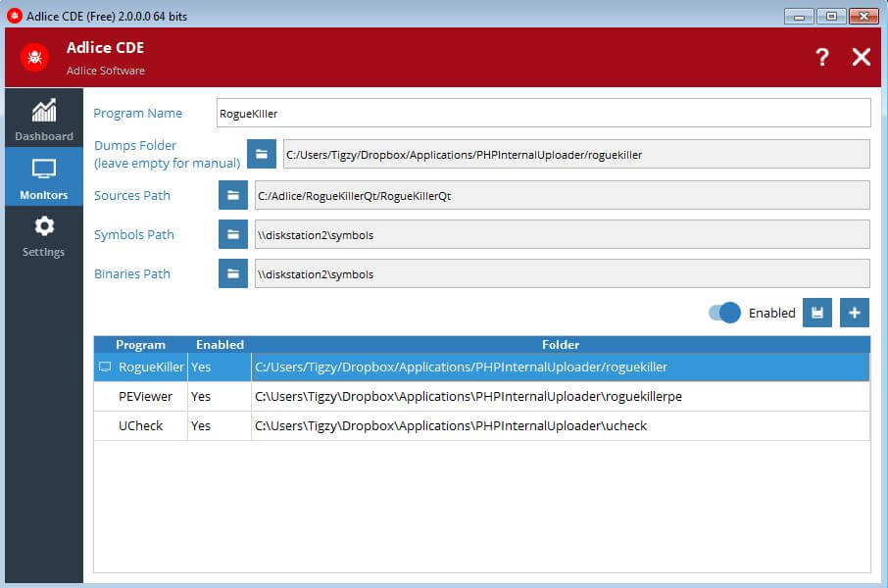Screen dimensions: 888x588
Task: Select the UCheck monitor row
Action: [x=140, y=426]
